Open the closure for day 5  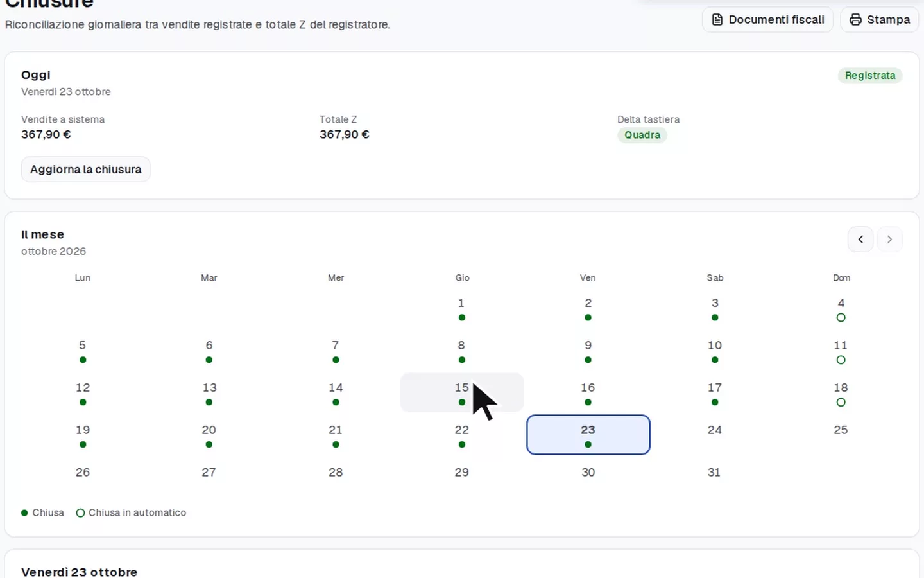coord(83,350)
